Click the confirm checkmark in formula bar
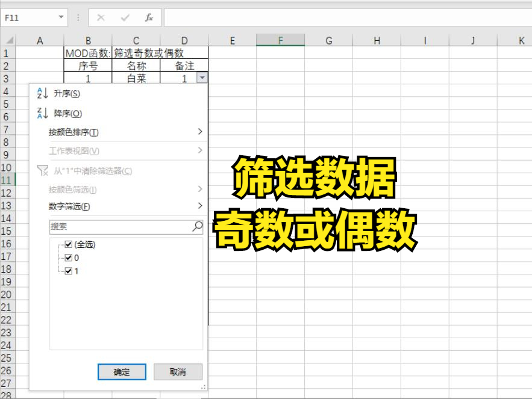Screen dimensions: 532x399 coord(125,17)
